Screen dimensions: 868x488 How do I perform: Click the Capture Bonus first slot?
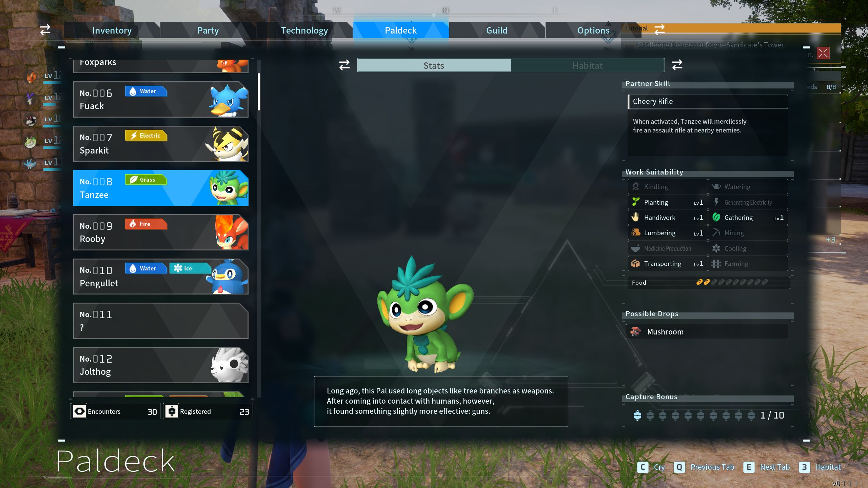click(x=636, y=415)
